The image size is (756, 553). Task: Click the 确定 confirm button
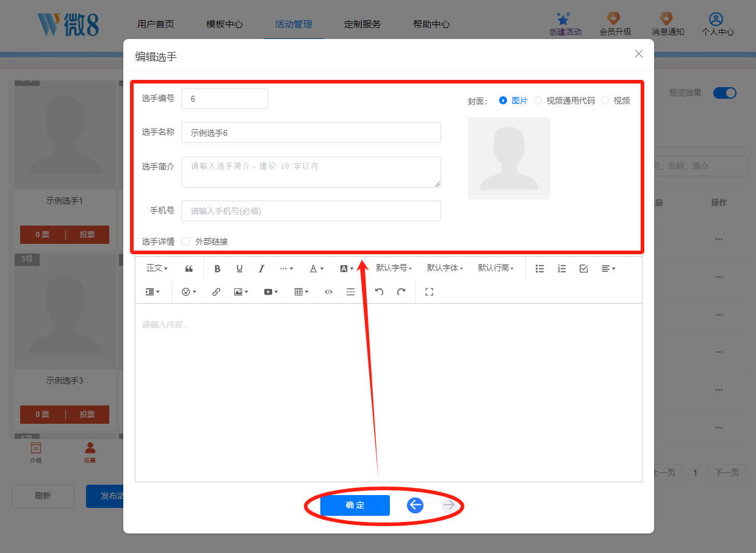point(355,505)
